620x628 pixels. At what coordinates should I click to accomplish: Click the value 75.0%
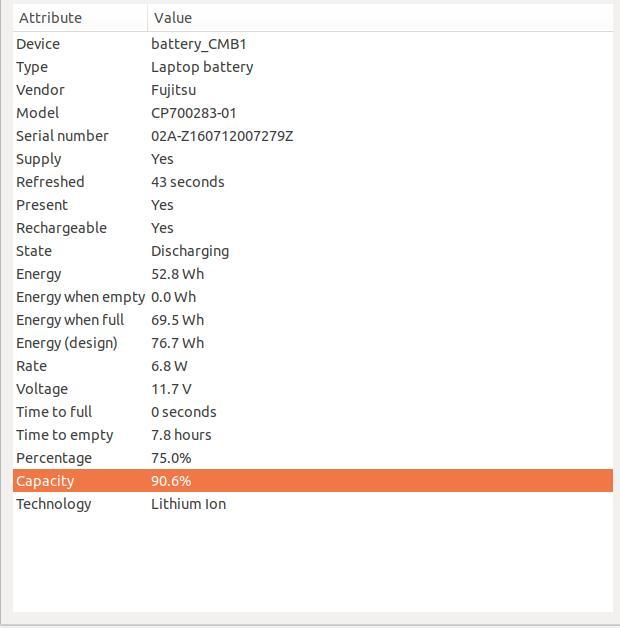(171, 458)
